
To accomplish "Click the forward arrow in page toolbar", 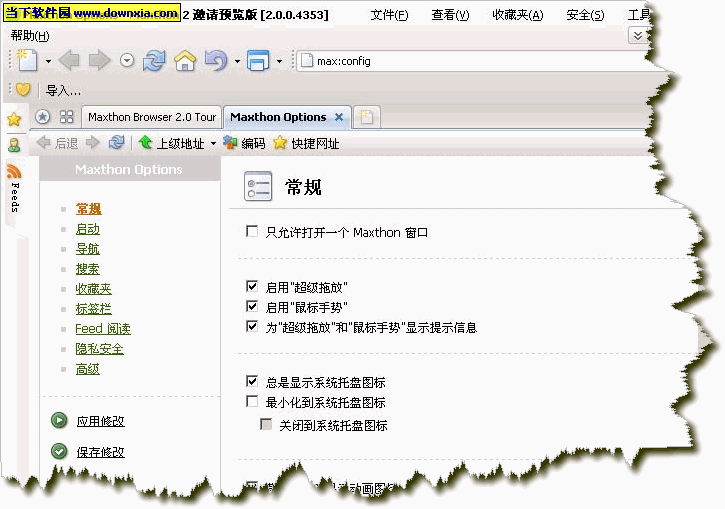I will [93, 143].
